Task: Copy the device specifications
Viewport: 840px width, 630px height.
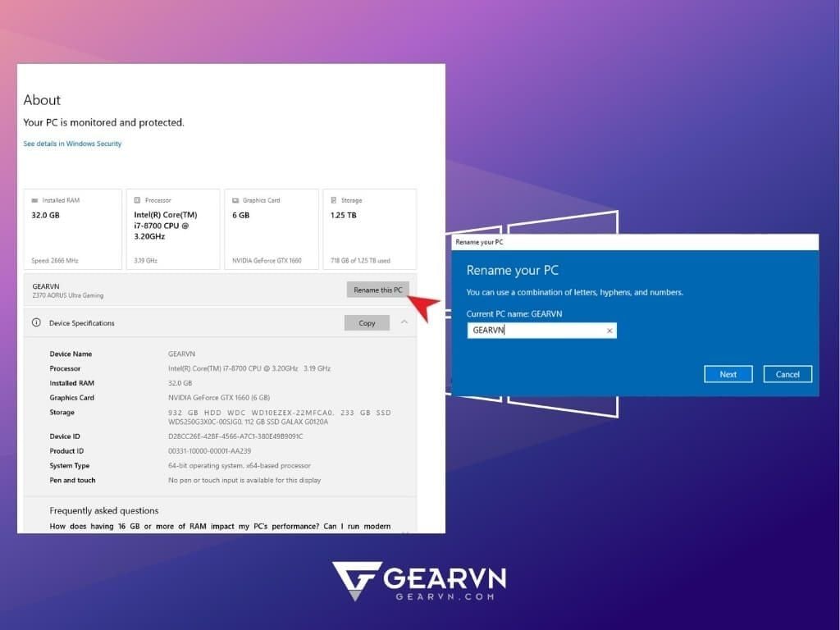Action: click(x=367, y=322)
